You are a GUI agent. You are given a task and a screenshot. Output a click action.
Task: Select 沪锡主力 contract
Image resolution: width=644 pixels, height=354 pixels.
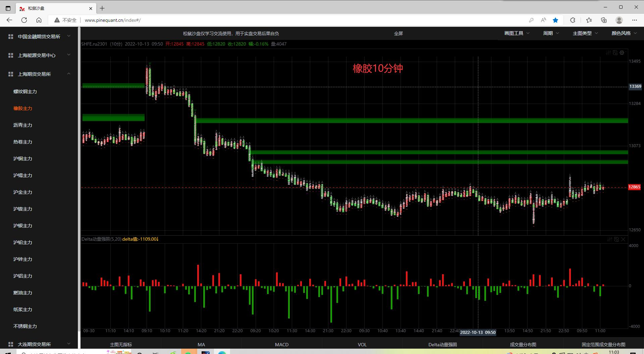tap(23, 175)
